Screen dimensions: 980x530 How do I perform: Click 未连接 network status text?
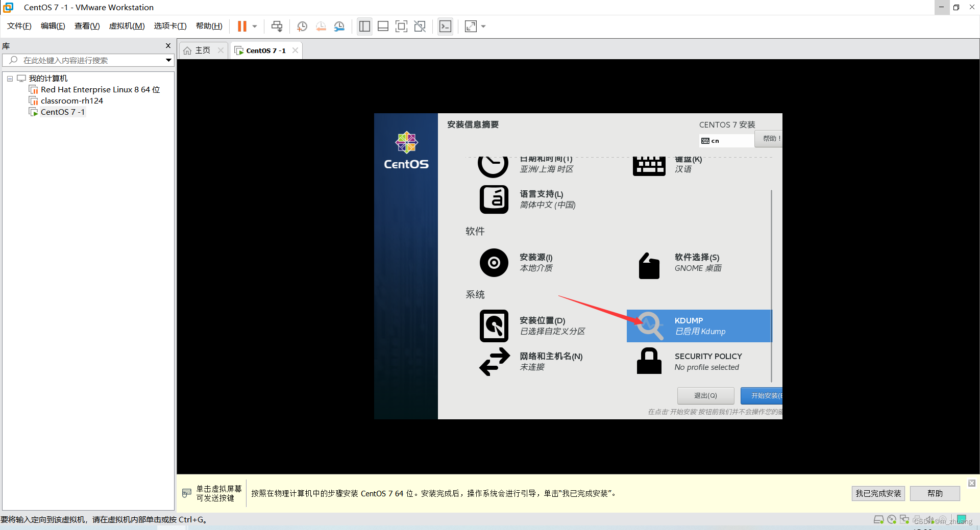(532, 367)
